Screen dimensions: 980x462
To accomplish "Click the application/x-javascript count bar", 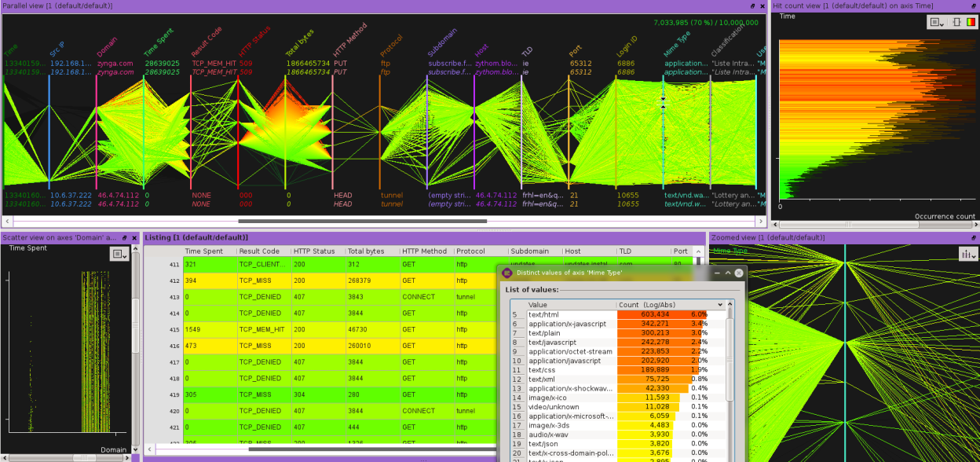I will click(x=662, y=324).
